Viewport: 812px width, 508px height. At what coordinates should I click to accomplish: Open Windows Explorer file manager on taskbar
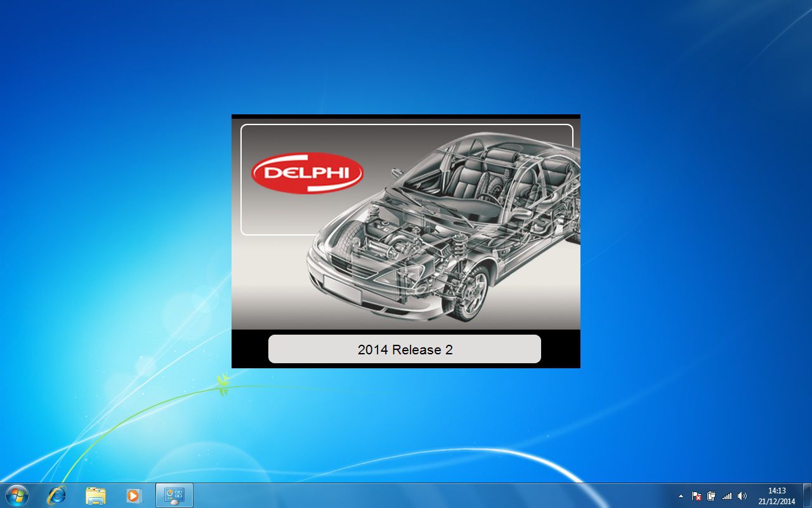[x=96, y=495]
